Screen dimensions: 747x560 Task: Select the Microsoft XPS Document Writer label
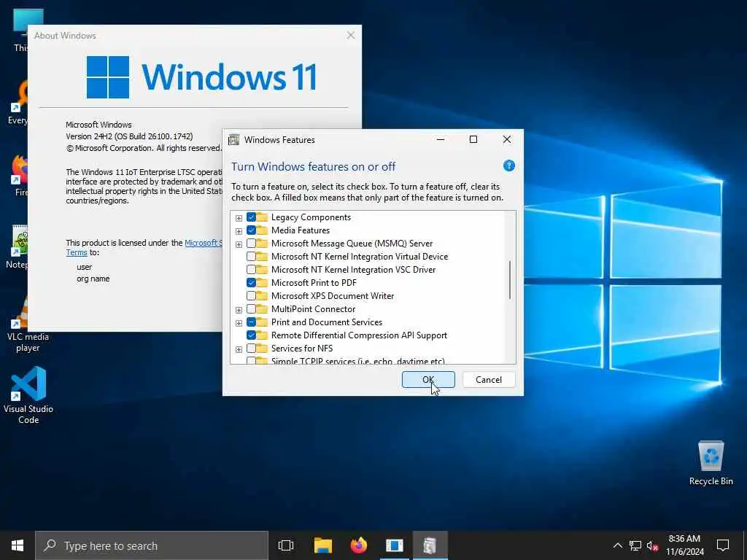tap(333, 296)
